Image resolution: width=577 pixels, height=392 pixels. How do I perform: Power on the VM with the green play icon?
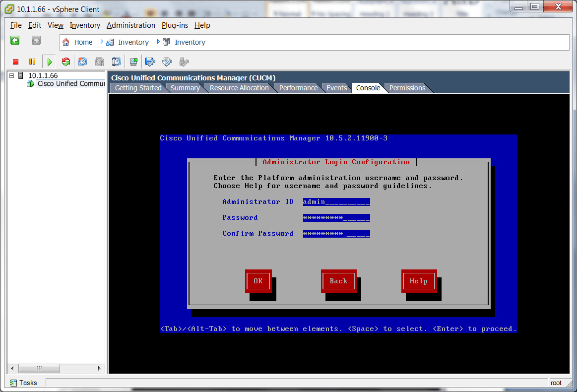pos(49,62)
